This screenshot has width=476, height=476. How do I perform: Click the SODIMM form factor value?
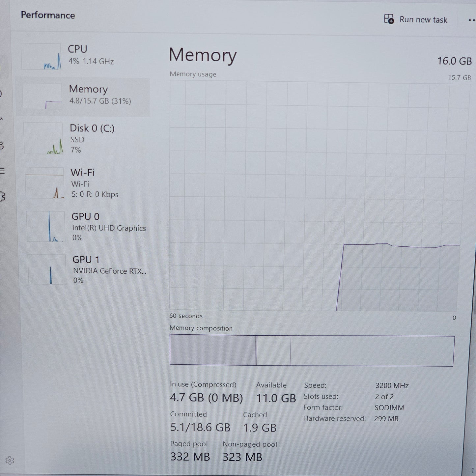pyautogui.click(x=389, y=408)
